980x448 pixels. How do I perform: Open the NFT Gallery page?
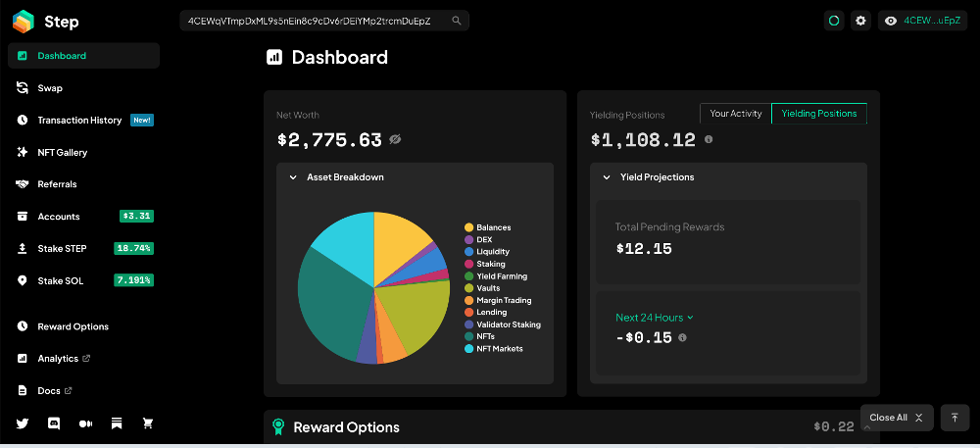(x=63, y=153)
